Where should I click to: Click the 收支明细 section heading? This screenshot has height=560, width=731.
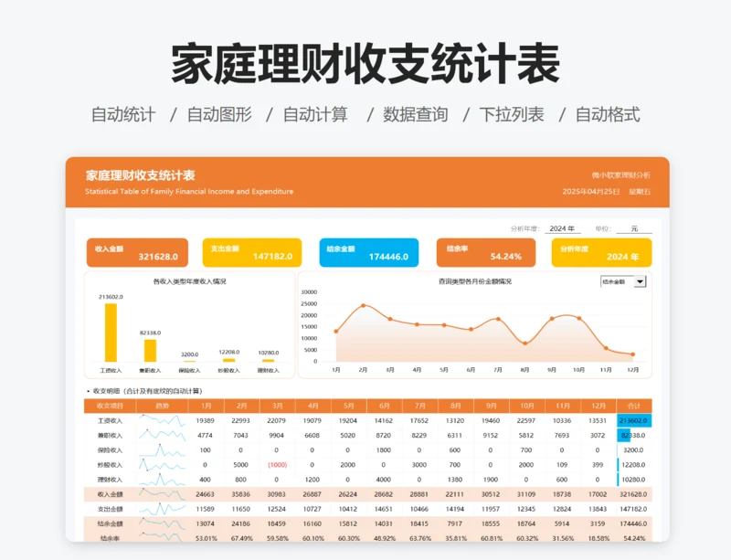(x=147, y=391)
